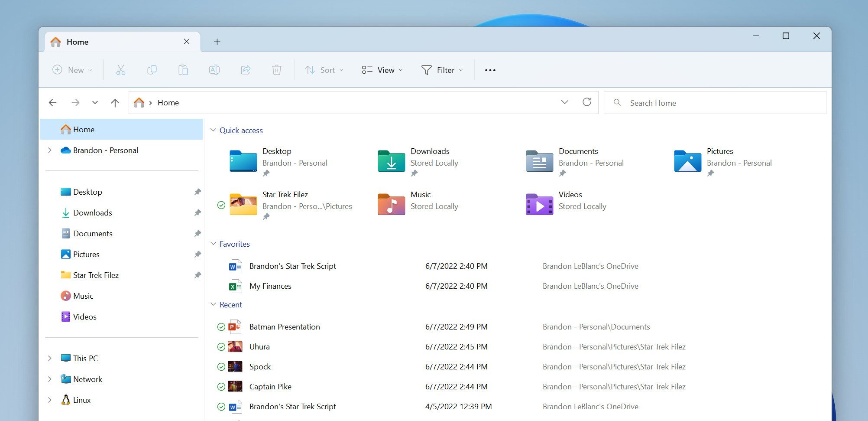Add a new tab
Screen dimensions: 868x421
[x=217, y=42]
